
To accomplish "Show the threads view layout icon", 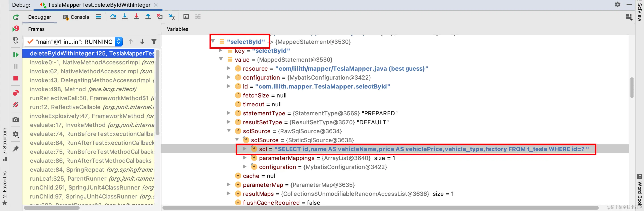I will pyautogui.click(x=98, y=17).
